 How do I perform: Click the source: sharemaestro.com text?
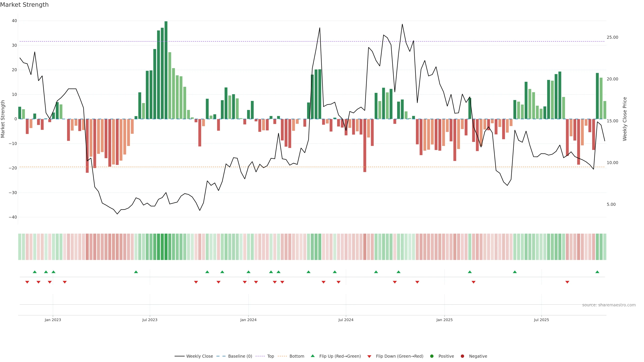pos(609,305)
